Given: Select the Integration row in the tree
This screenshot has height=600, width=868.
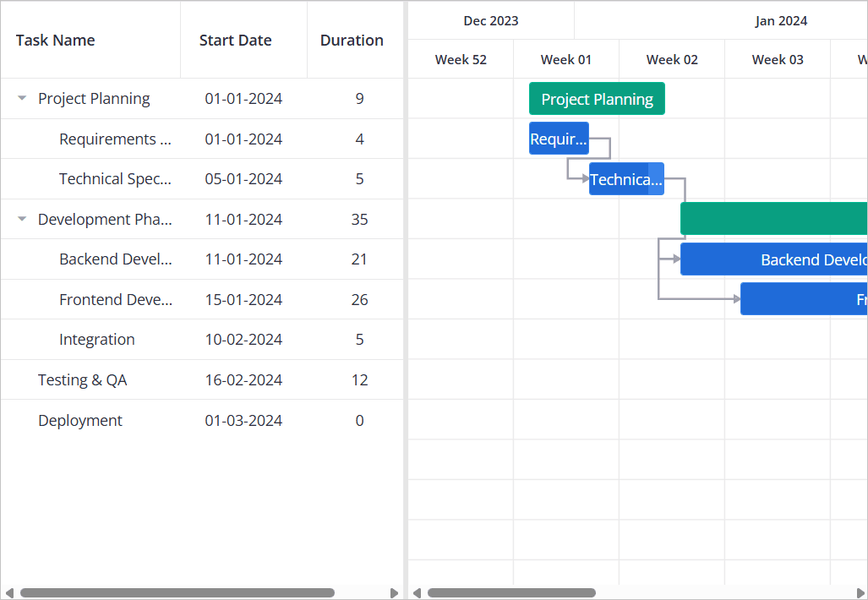Looking at the screenshot, I should (x=97, y=340).
